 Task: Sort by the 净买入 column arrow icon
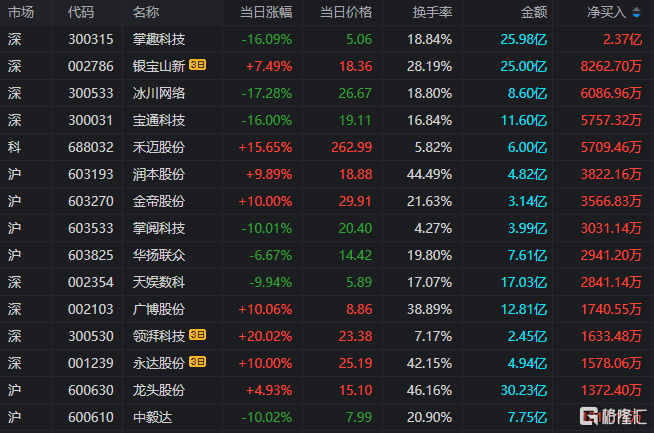point(636,13)
